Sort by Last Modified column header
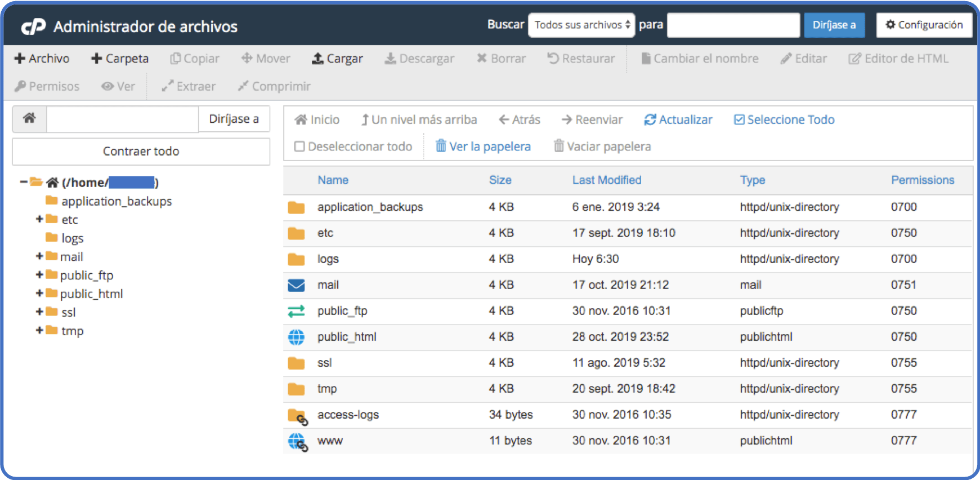The width and height of the screenshot is (980, 480). [x=607, y=180]
